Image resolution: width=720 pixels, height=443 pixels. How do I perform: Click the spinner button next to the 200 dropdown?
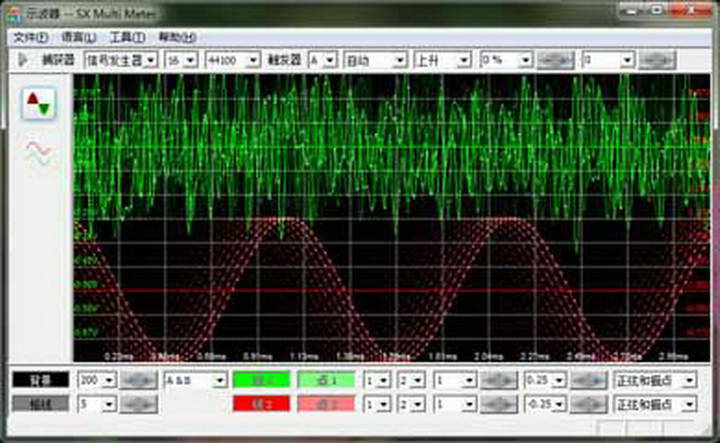(x=140, y=380)
